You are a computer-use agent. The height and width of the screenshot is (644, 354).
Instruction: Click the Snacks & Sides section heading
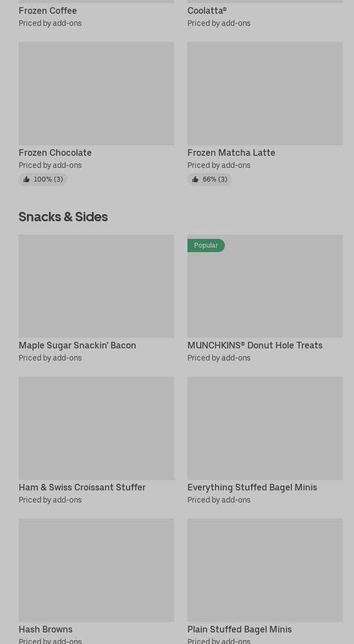(63, 217)
